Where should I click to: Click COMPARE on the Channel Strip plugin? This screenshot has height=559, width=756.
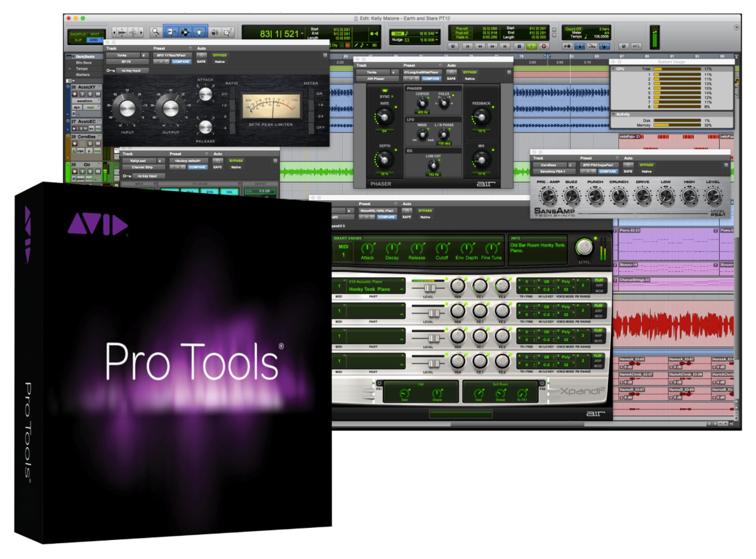(x=197, y=167)
